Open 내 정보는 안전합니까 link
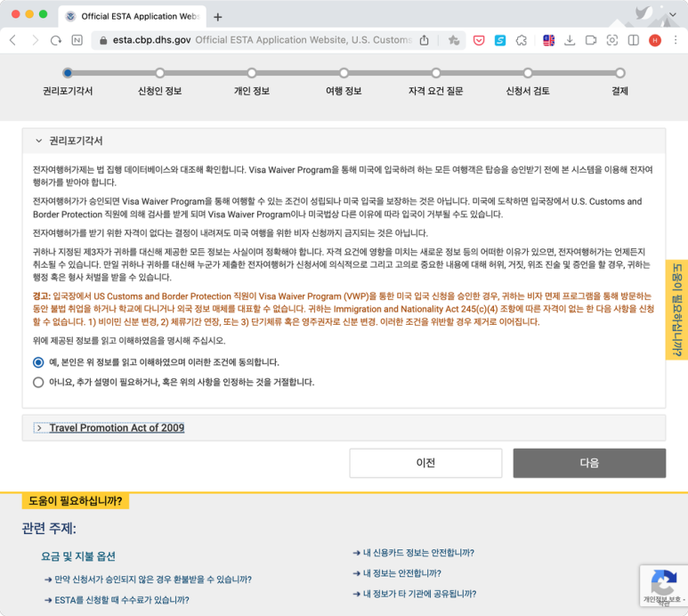The image size is (688, 616). 397,573
